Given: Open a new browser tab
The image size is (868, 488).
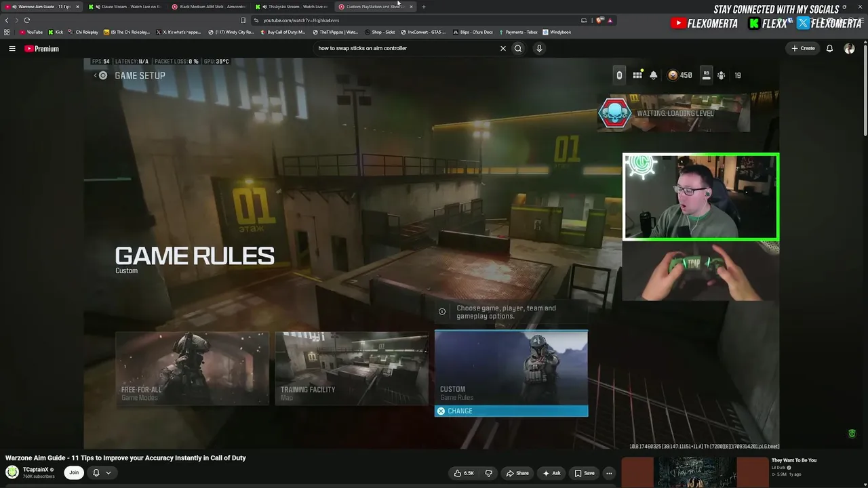Looking at the screenshot, I should point(424,7).
